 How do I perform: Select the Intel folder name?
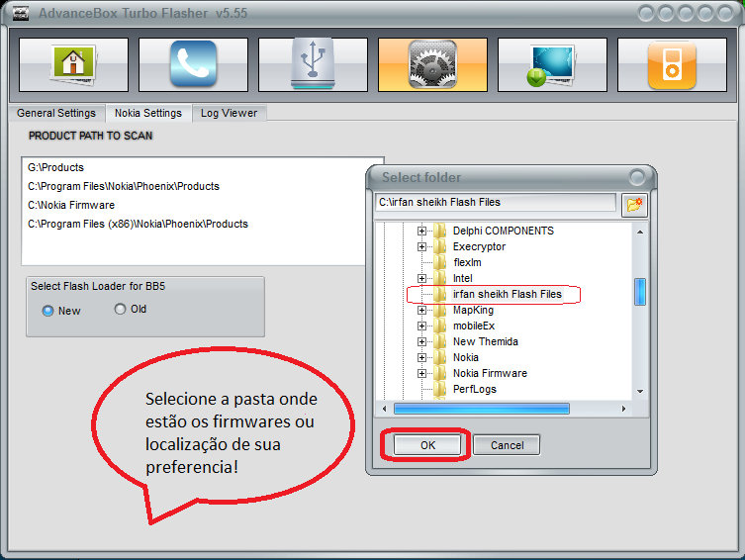click(462, 278)
